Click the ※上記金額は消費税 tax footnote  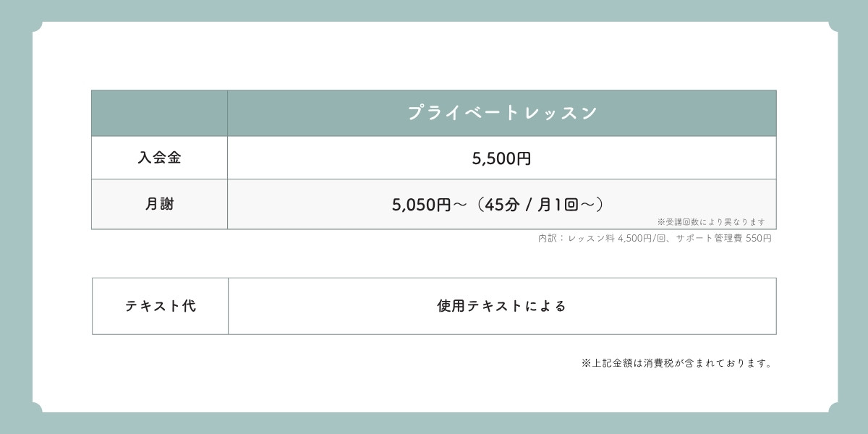pos(677,363)
